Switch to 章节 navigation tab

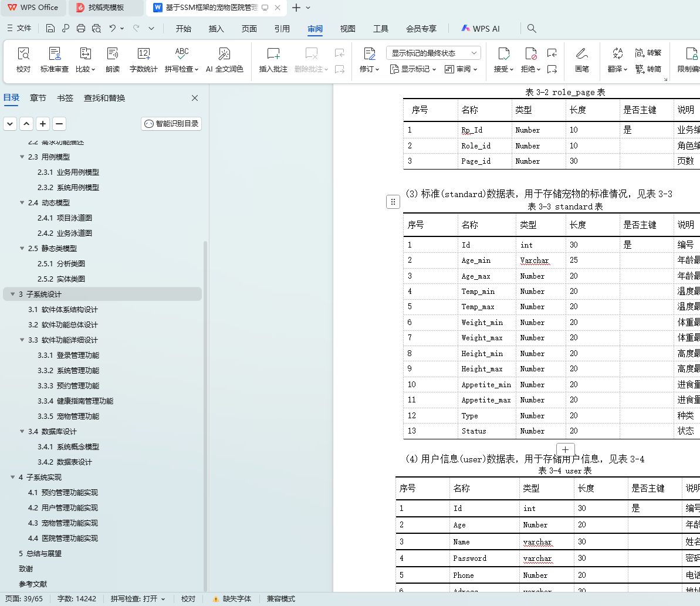click(x=38, y=98)
